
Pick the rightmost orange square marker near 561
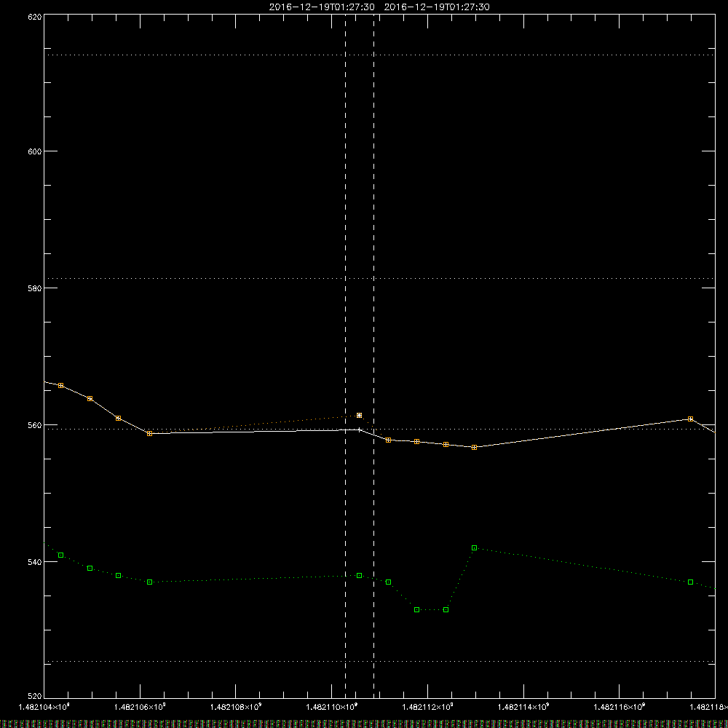pos(690,419)
